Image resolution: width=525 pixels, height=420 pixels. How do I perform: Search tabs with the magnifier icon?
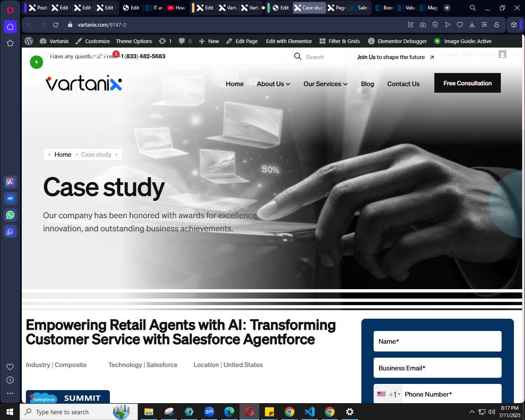pyautogui.click(x=473, y=8)
